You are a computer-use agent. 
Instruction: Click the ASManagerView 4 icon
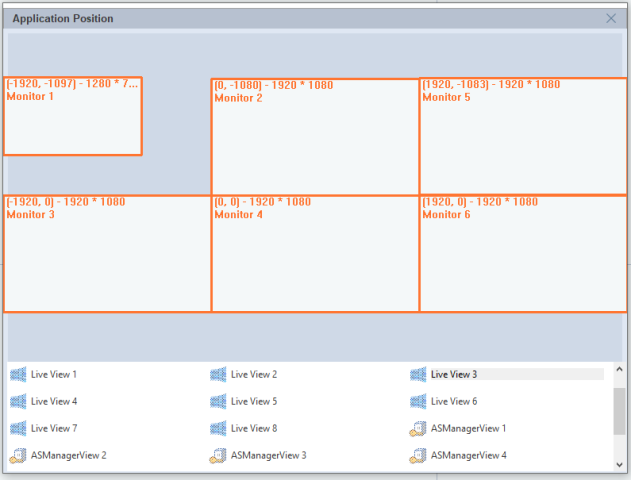click(x=418, y=455)
